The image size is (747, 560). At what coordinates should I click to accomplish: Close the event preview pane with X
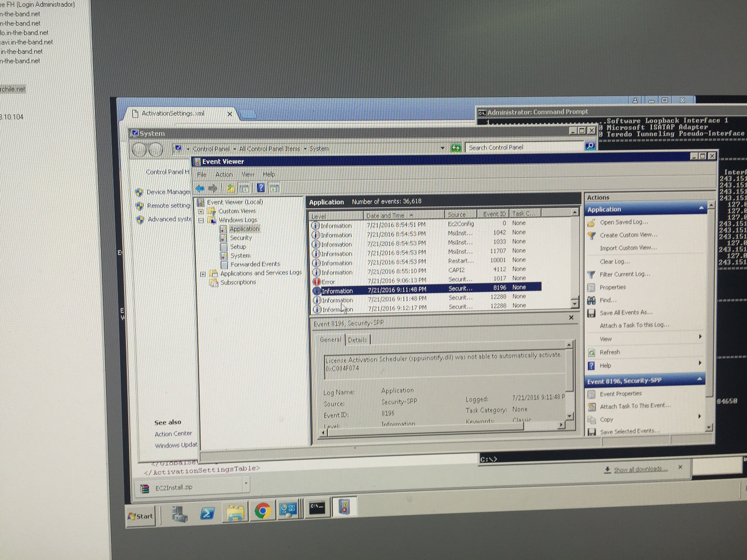[x=571, y=318]
